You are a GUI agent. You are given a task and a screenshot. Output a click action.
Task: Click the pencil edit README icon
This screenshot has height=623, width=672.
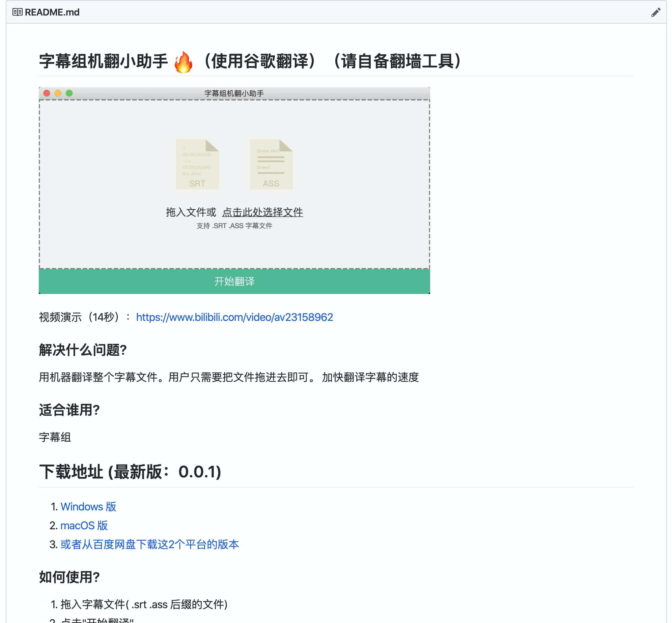[655, 12]
